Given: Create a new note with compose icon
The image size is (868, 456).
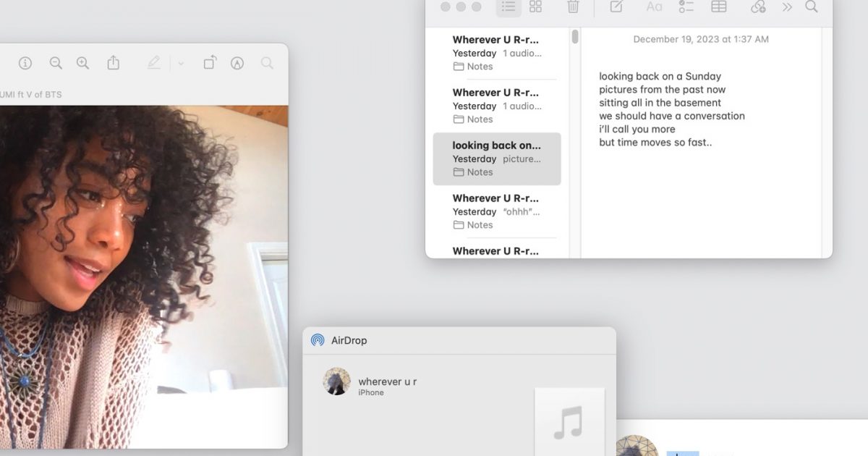Looking at the screenshot, I should coord(616,7).
